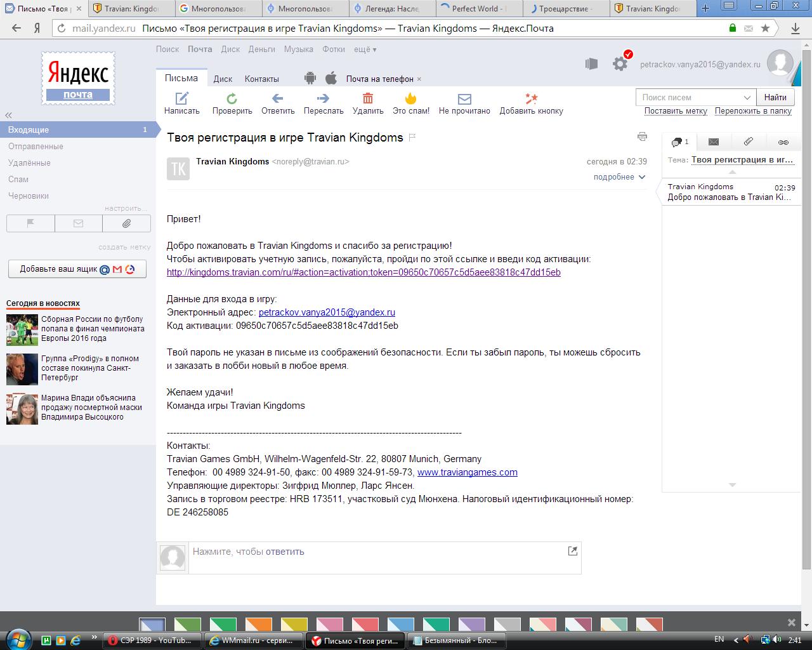Switch to the Контакты tab
The image size is (812, 650).
(x=262, y=79)
